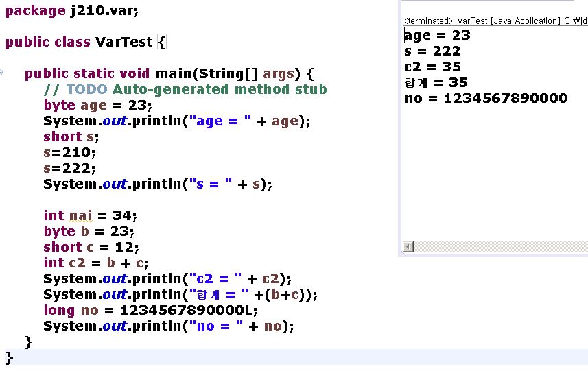This screenshot has height=371, width=588.
Task: Click the main(String[] args) method signature
Action: (169, 73)
